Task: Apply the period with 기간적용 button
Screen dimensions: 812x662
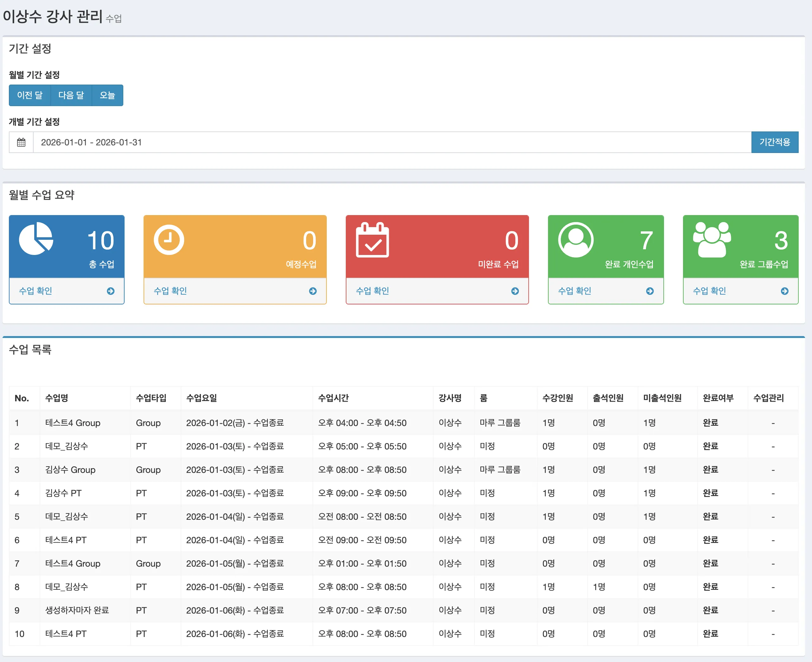Action: click(x=774, y=142)
